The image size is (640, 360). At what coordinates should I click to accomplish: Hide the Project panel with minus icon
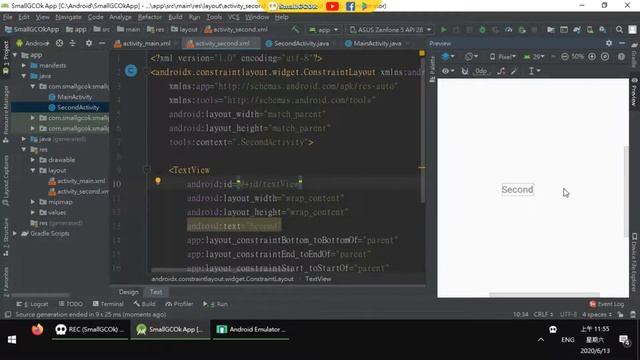102,43
